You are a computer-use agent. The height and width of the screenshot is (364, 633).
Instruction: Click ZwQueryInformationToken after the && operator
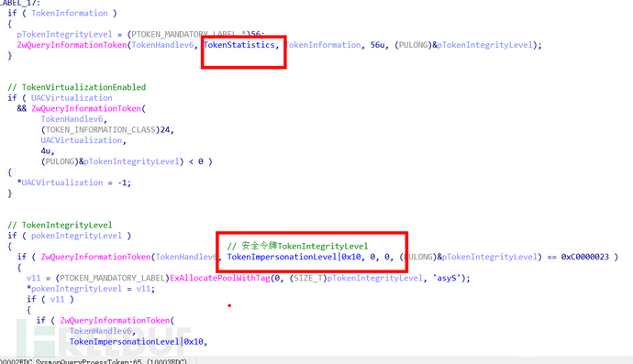click(86, 108)
